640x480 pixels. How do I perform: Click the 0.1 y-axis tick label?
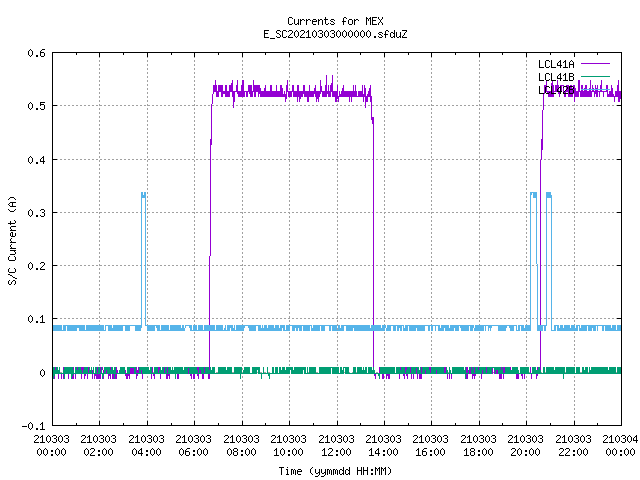click(36, 319)
